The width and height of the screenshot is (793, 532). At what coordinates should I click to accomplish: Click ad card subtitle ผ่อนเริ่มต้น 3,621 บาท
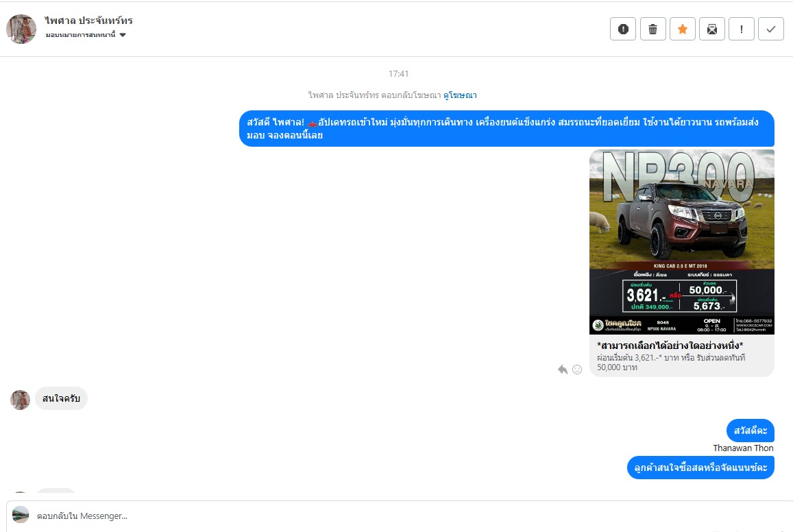pyautogui.click(x=671, y=363)
